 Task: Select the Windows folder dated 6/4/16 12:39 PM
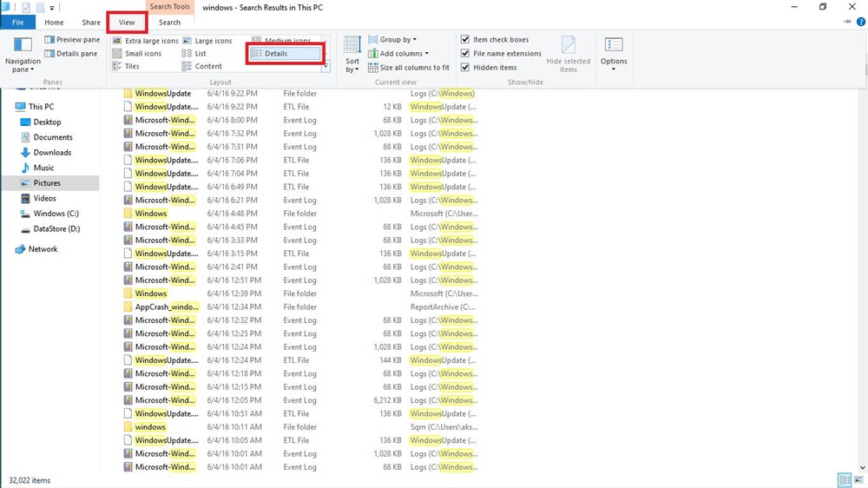[x=300, y=293]
